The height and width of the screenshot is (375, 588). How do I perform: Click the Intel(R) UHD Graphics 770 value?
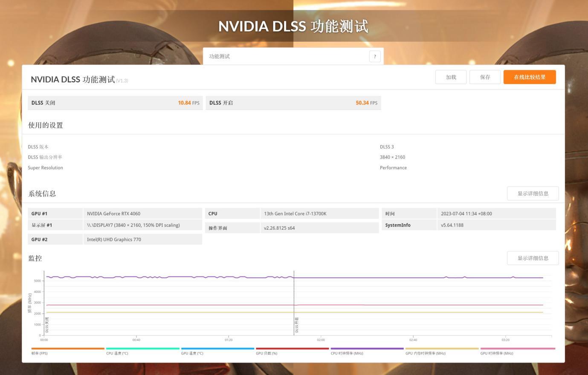tap(114, 239)
